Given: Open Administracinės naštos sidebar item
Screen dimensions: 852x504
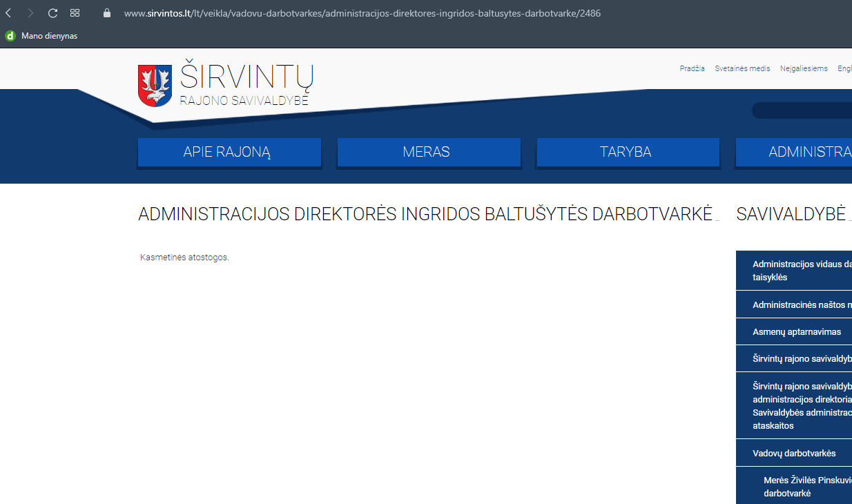Looking at the screenshot, I should point(794,304).
